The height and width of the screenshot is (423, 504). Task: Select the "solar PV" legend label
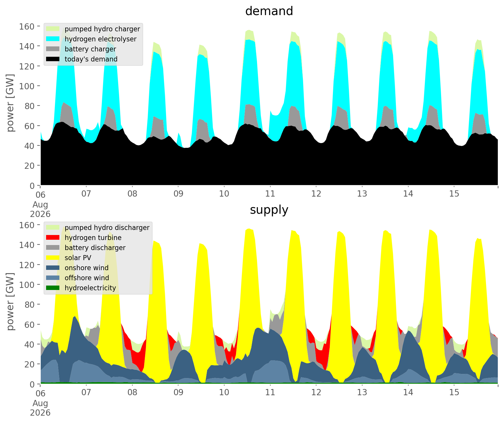click(78, 258)
